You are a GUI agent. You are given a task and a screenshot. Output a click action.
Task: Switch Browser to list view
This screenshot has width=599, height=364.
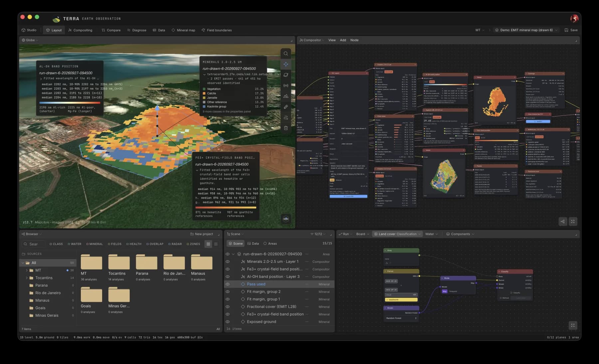coord(216,244)
